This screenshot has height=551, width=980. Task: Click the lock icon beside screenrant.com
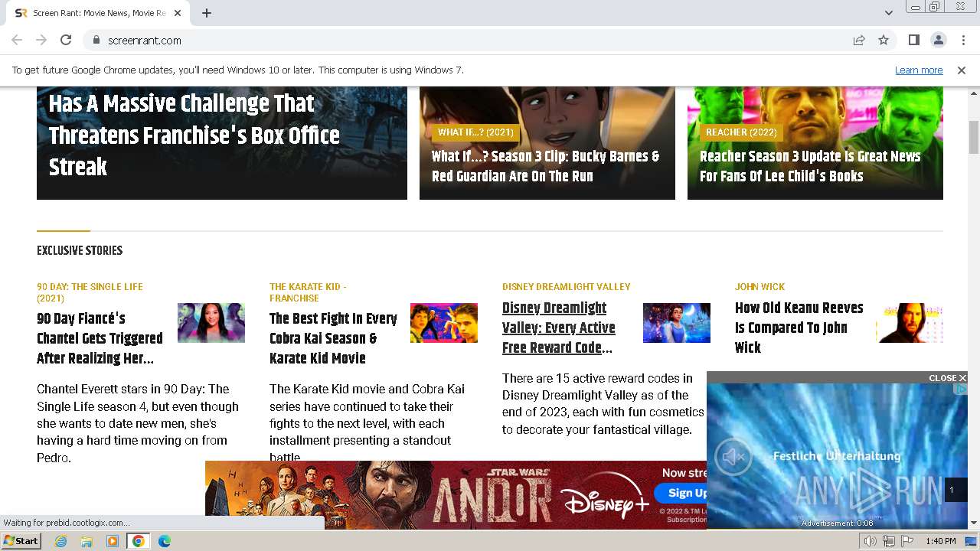click(96, 40)
